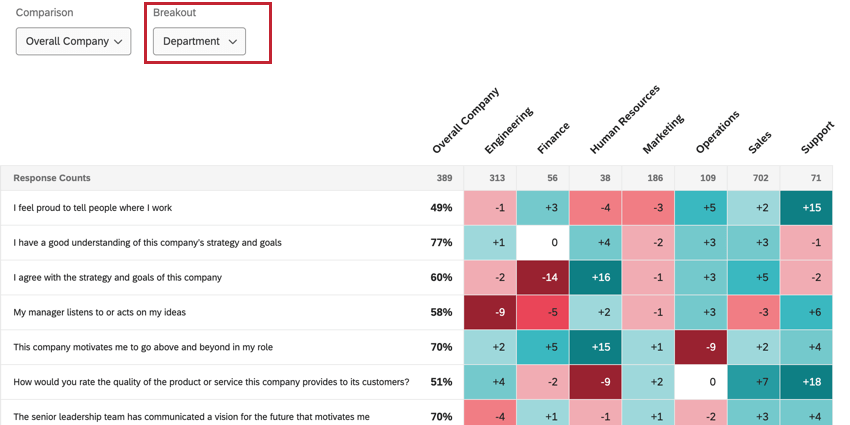850x425 pixels.
Task: Open the Overall Company comparison dropdown
Action: click(74, 41)
